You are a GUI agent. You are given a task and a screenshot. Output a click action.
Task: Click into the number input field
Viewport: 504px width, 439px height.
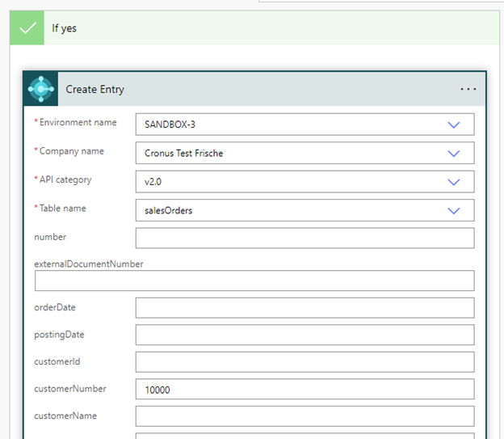(x=304, y=238)
